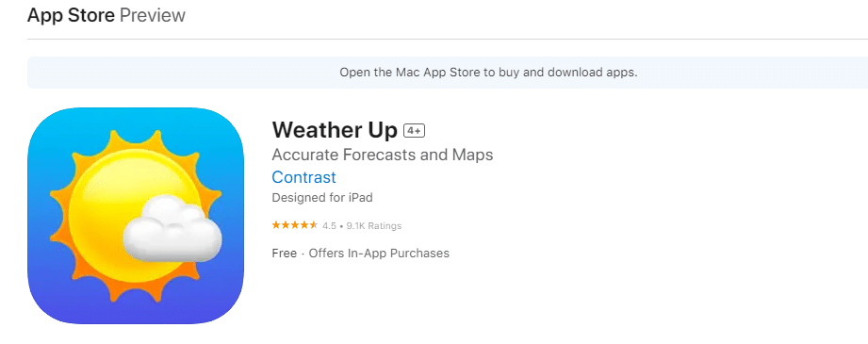868x344 pixels.
Task: Click the second orange rating star
Action: pos(285,225)
